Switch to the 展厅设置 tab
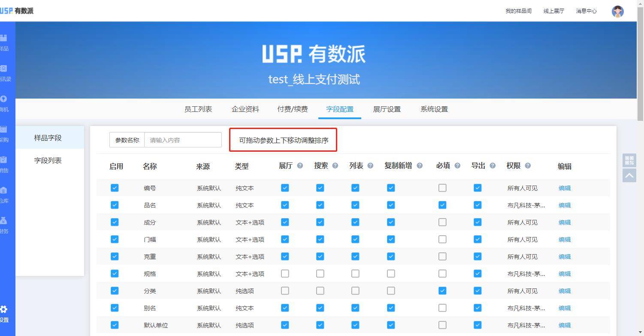Viewport: 644px width, 336px height. [387, 109]
